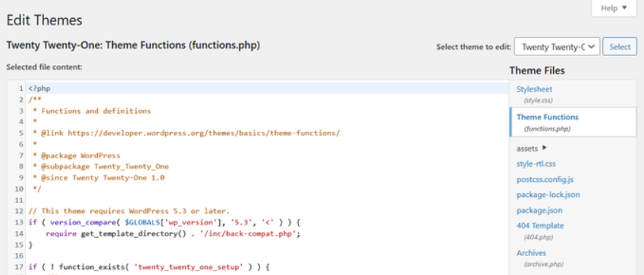Click the assets folder label
Screen dimensions: 644x275
527,148
